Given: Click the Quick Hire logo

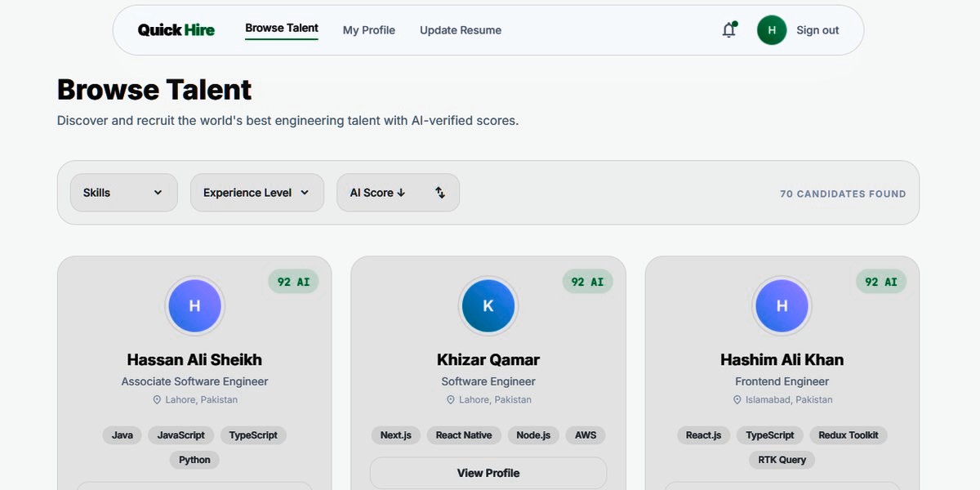Looking at the screenshot, I should (176, 30).
